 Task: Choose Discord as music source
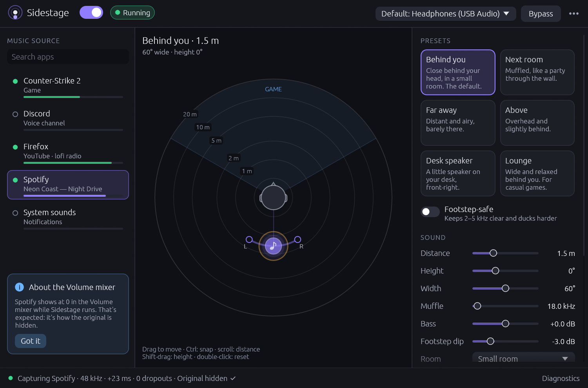(x=68, y=119)
